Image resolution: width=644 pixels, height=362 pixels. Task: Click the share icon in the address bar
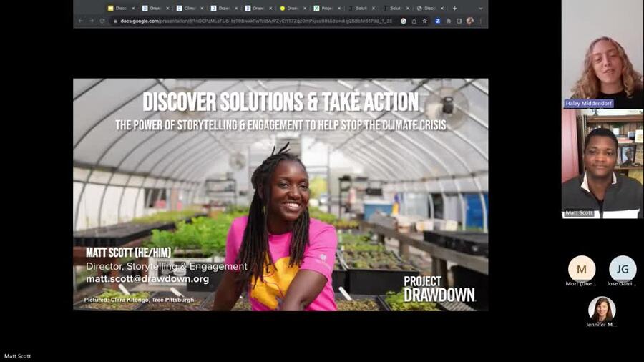click(414, 21)
